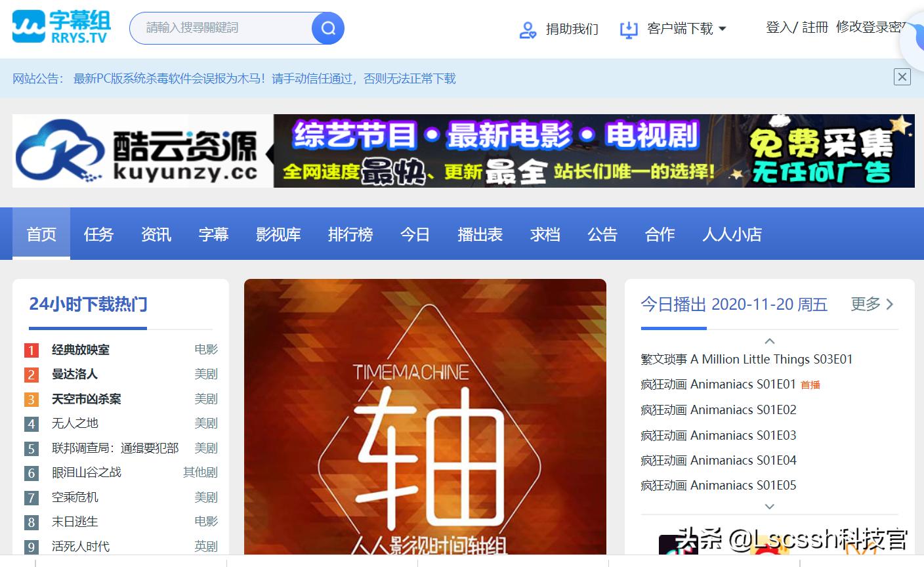Open the 曼达洛人 hot download entry
The width and height of the screenshot is (924, 567).
point(75,374)
